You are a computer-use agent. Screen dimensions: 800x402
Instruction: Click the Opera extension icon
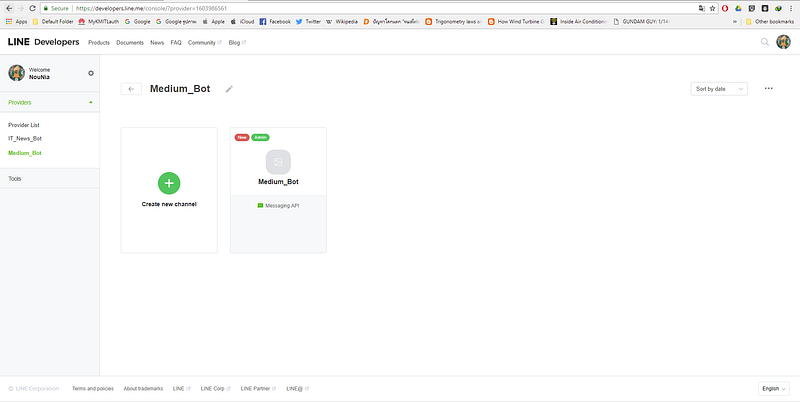pyautogui.click(x=725, y=8)
